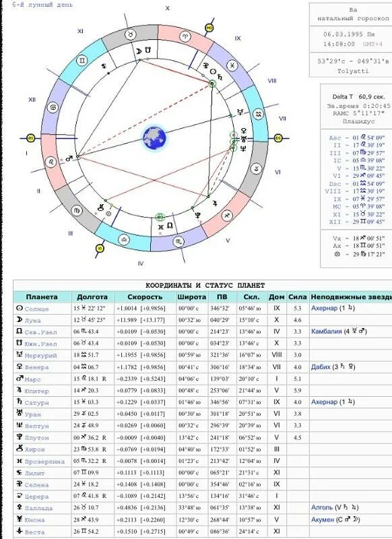
Task: Open the Ахернар star link in the Солнце row
Action: tap(324, 308)
